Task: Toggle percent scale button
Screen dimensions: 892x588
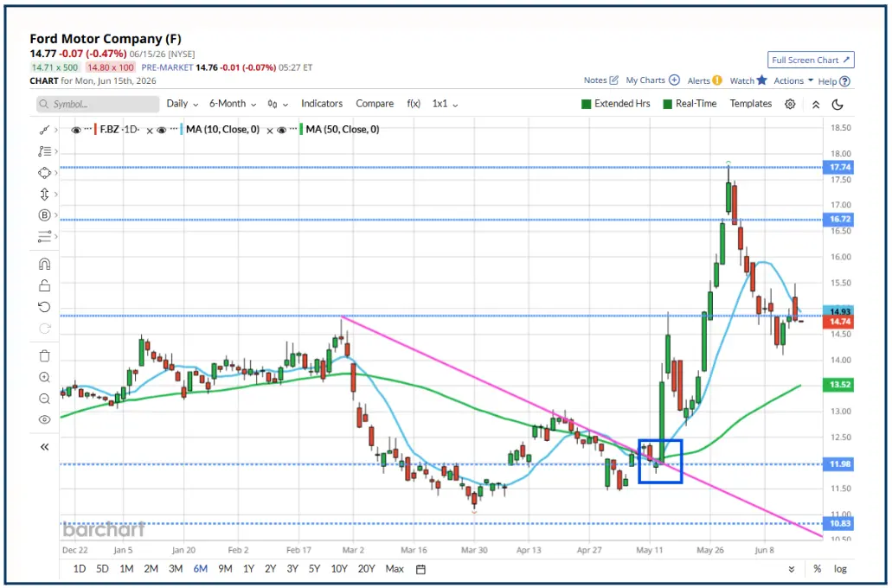Action: 817,569
